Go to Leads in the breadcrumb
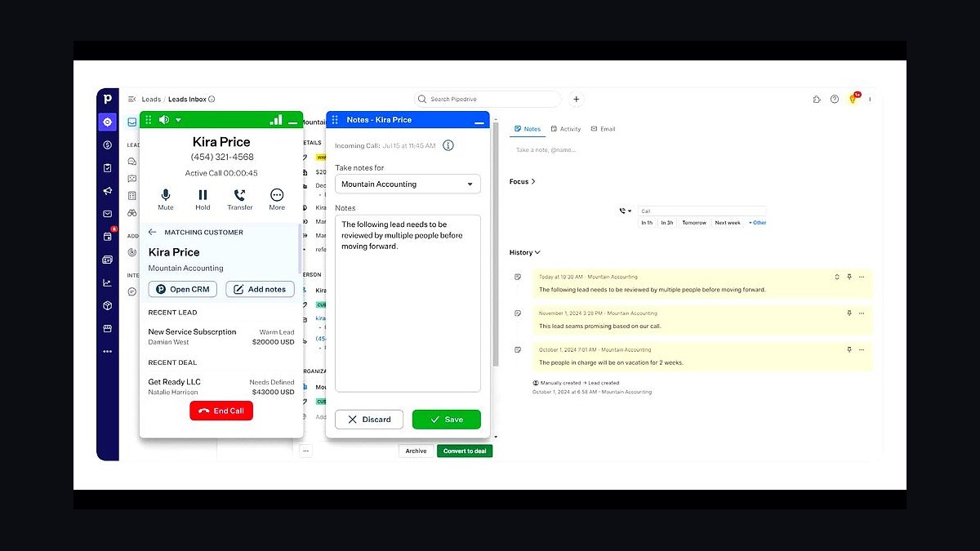Viewport: 980px width, 551px height. (151, 99)
